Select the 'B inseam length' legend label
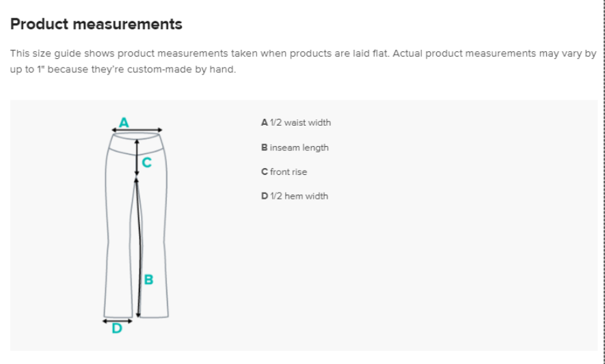Screen dimensions: 605x364 pyautogui.click(x=295, y=148)
